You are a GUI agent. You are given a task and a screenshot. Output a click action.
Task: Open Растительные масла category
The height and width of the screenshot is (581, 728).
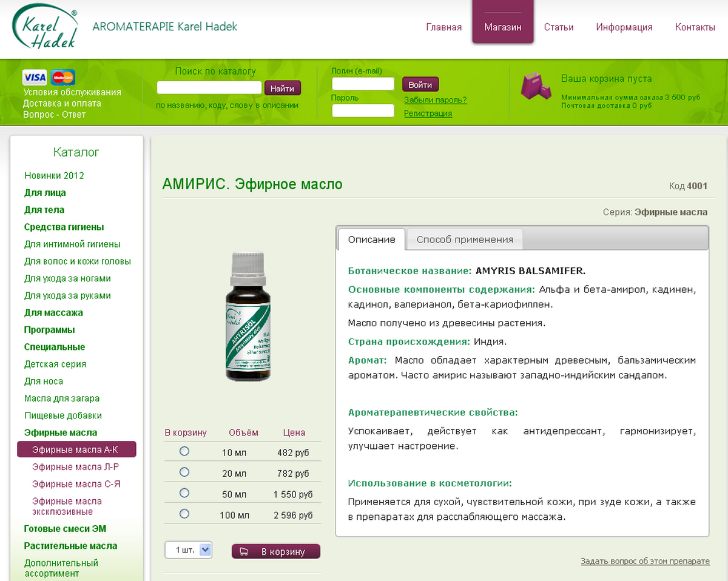(71, 546)
